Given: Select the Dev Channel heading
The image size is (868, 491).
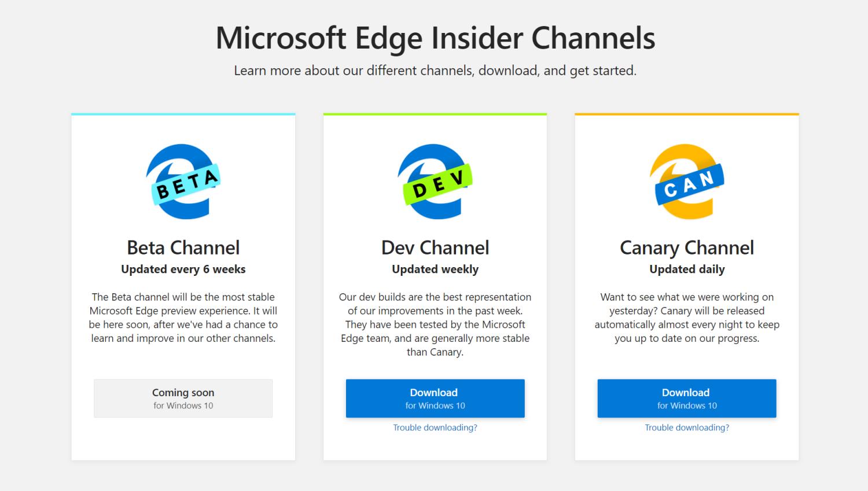Looking at the screenshot, I should point(435,248).
